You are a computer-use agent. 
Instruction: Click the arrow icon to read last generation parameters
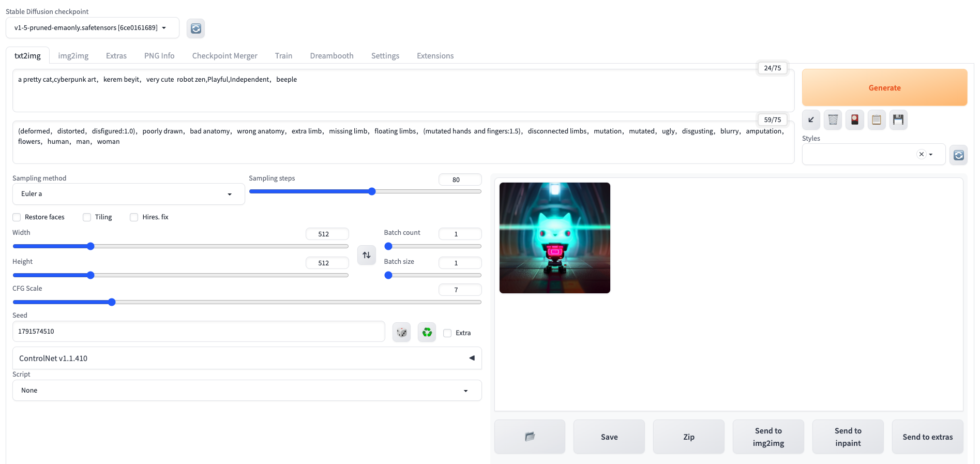click(x=811, y=120)
